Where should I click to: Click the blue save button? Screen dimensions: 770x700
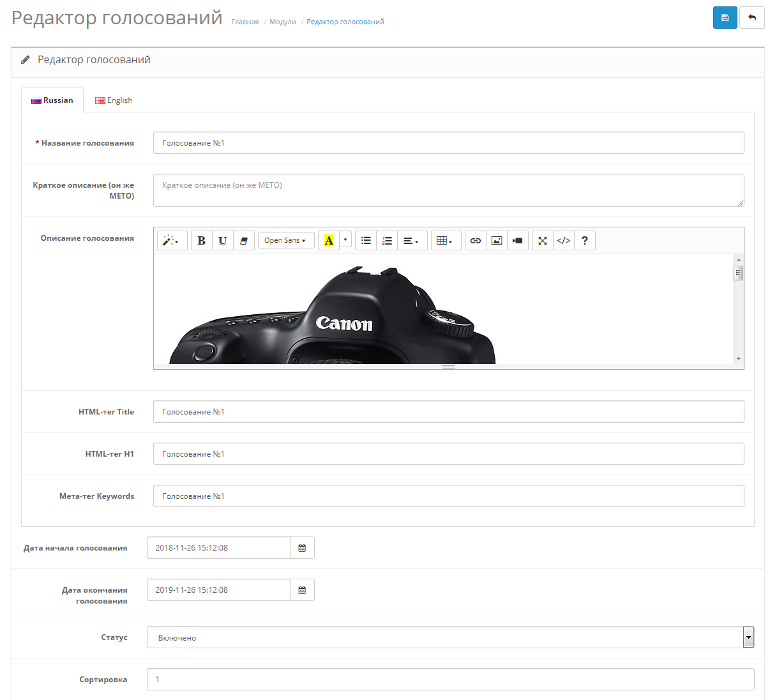click(x=725, y=18)
